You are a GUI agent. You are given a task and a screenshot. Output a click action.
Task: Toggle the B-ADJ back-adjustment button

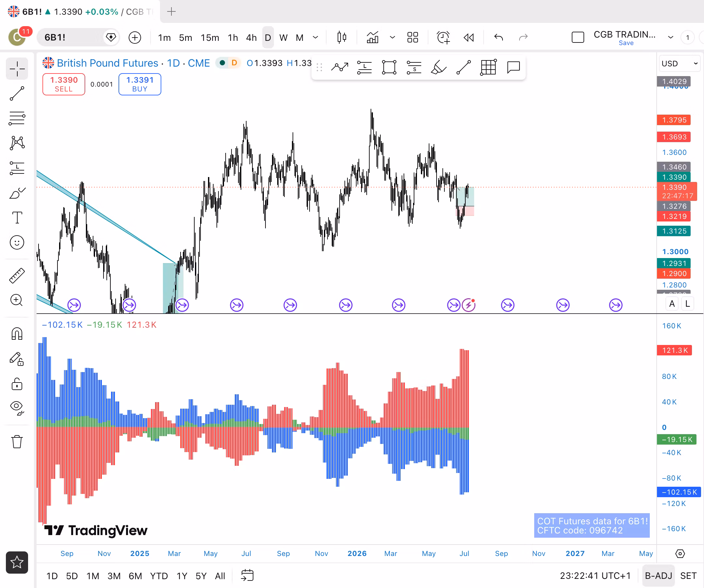(x=658, y=576)
